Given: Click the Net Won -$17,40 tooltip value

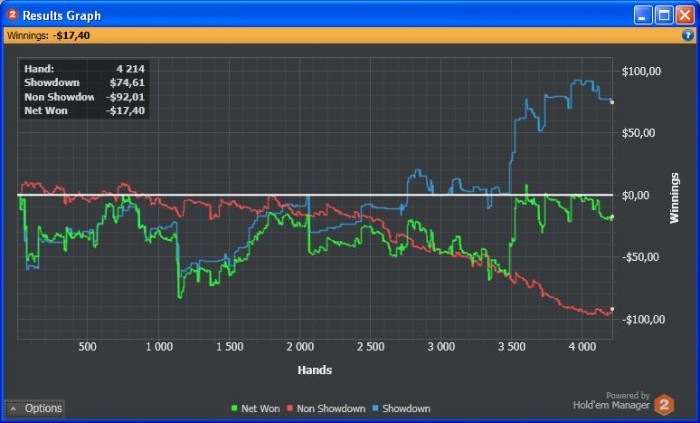Looking at the screenshot, I should coord(125,111).
